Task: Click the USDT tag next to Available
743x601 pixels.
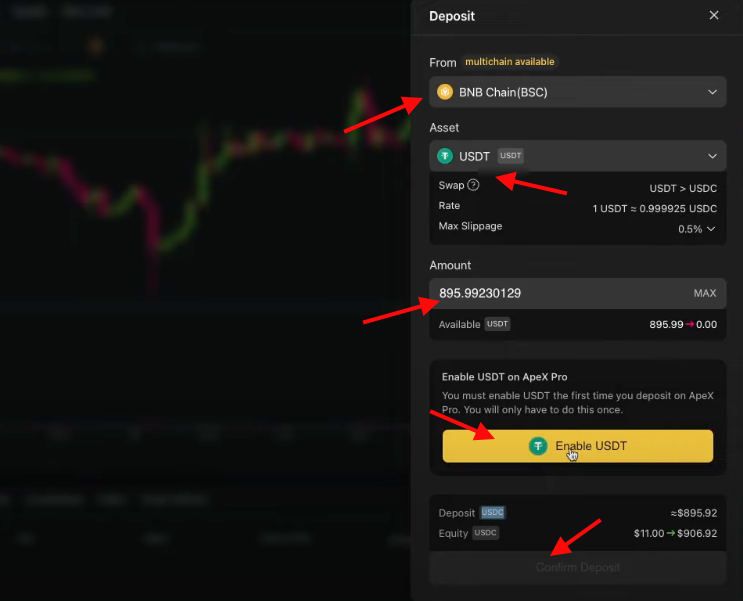Action: click(x=497, y=324)
